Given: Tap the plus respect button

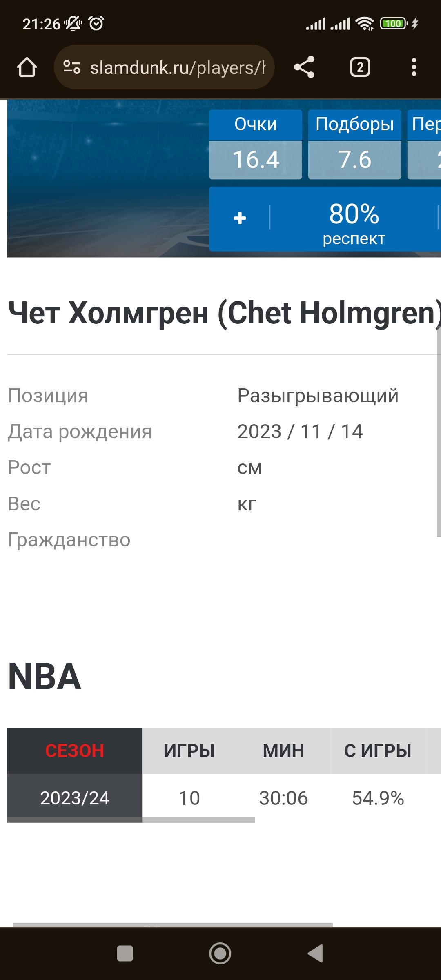Looking at the screenshot, I should click(240, 218).
